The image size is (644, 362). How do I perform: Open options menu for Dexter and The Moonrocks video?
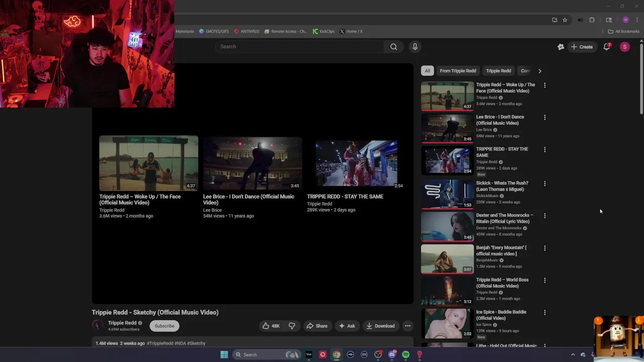click(544, 216)
